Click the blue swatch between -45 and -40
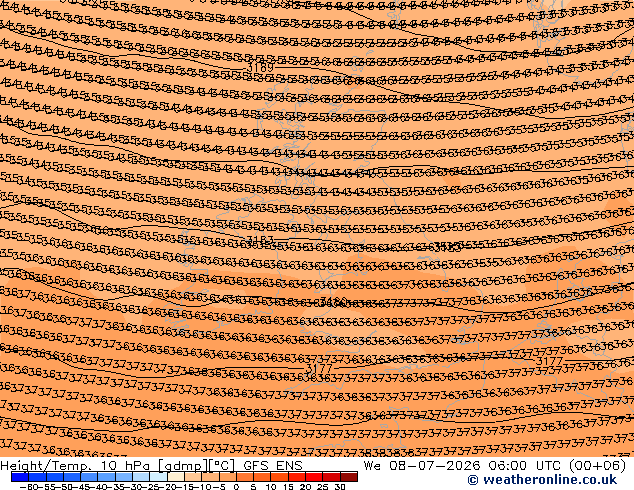634x490 pixels. tap(89, 477)
